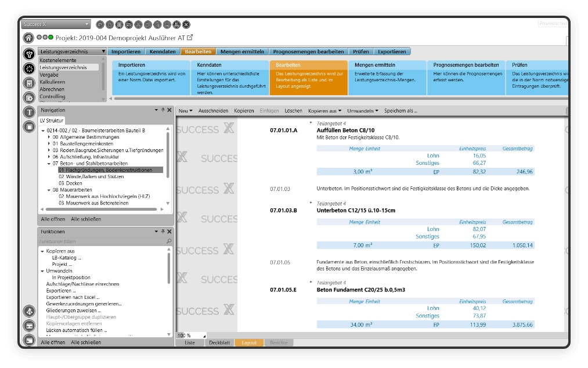Open the Success X dropdown
The width and height of the screenshot is (588, 368).
[x=87, y=24]
